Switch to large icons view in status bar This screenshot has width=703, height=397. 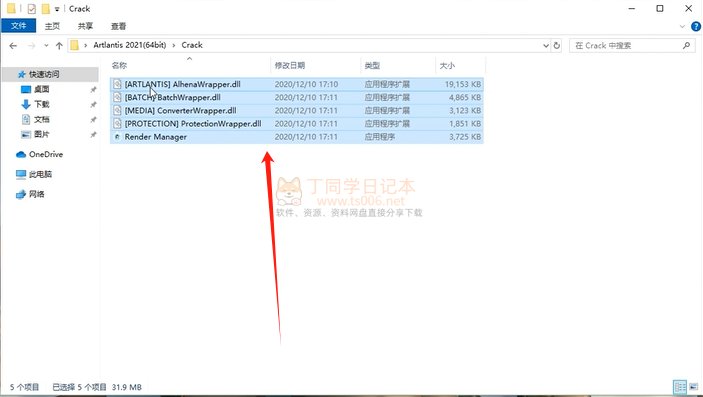[x=694, y=387]
